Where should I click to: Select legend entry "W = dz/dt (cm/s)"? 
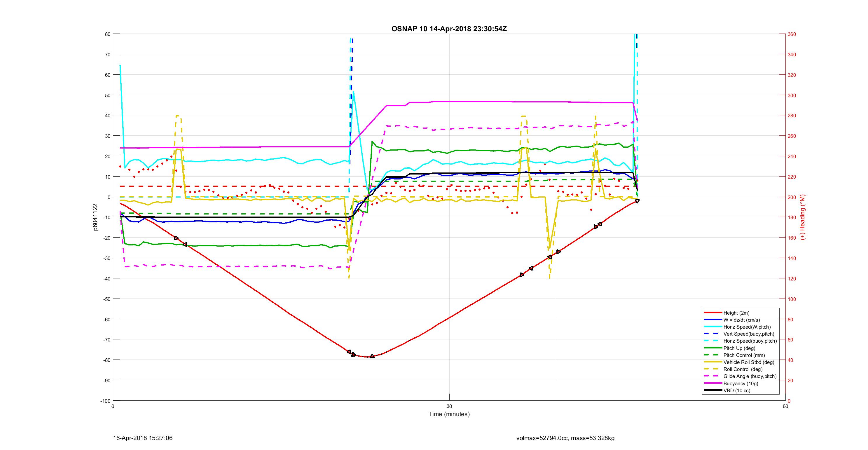click(742, 320)
